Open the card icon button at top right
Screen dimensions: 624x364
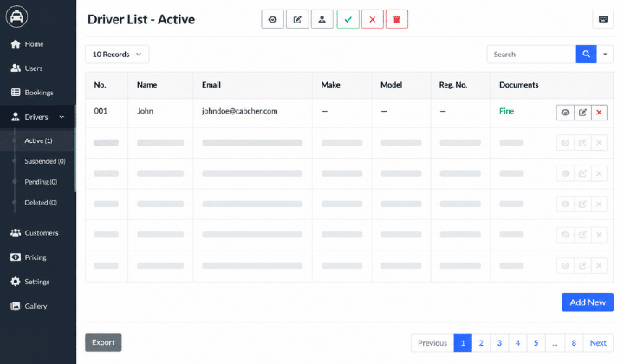coord(603,19)
